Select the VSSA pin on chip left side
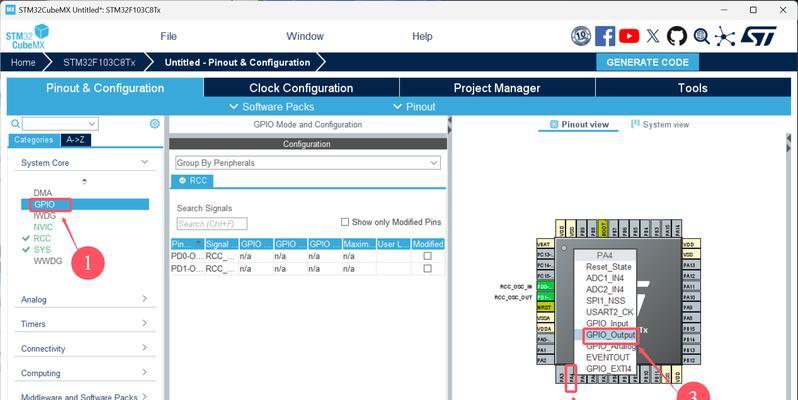The height and width of the screenshot is (400, 798). click(545, 318)
